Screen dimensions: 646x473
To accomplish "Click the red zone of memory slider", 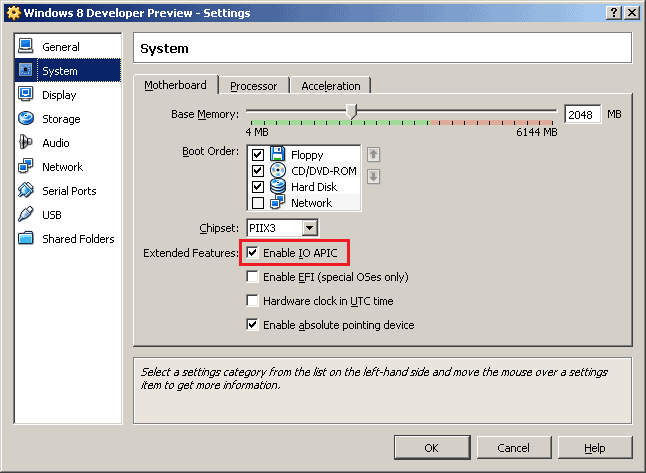I will click(x=491, y=122).
